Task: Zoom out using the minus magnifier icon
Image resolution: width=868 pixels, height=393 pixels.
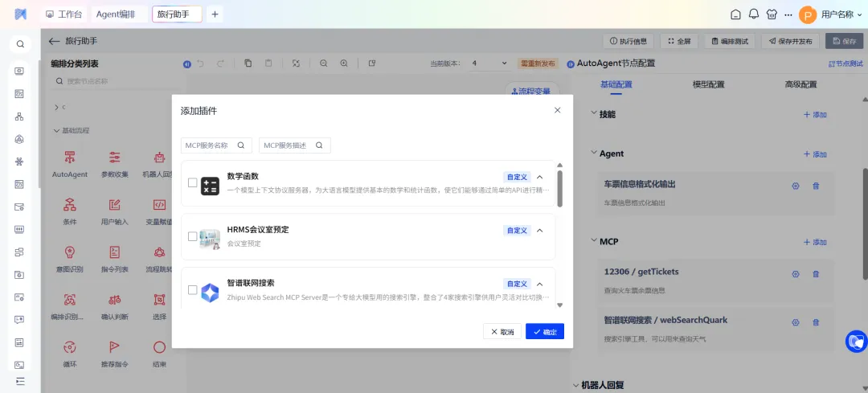Action: click(x=324, y=63)
